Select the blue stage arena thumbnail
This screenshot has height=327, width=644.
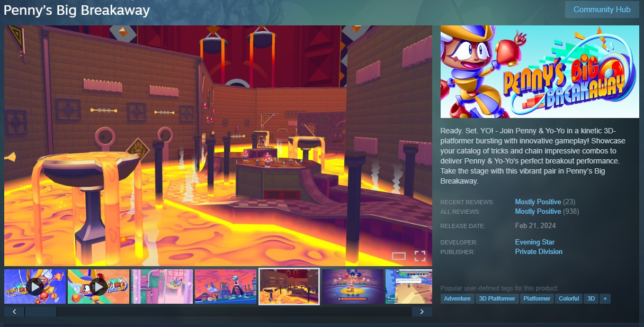point(353,286)
